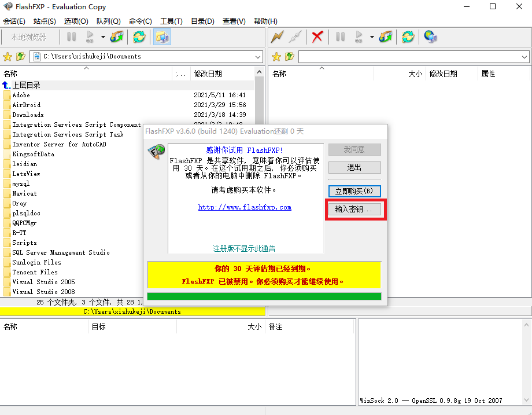Refresh the local file list

coord(139,36)
